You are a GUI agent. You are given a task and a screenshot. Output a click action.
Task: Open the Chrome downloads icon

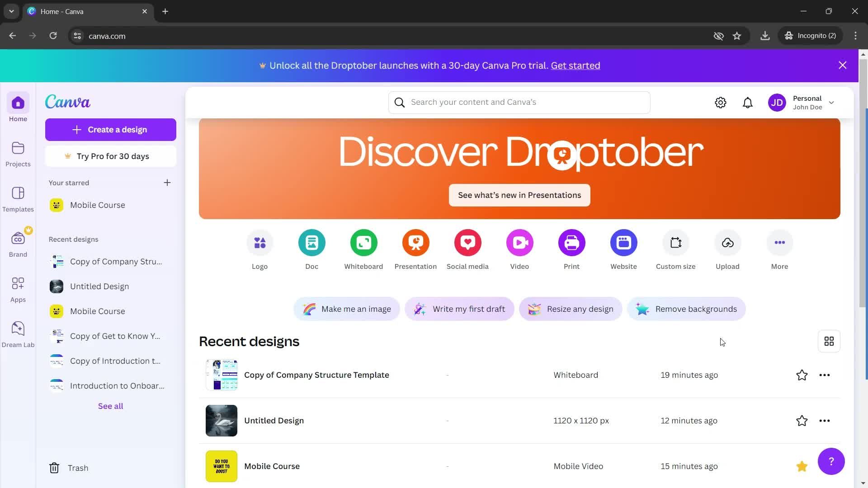pos(765,36)
